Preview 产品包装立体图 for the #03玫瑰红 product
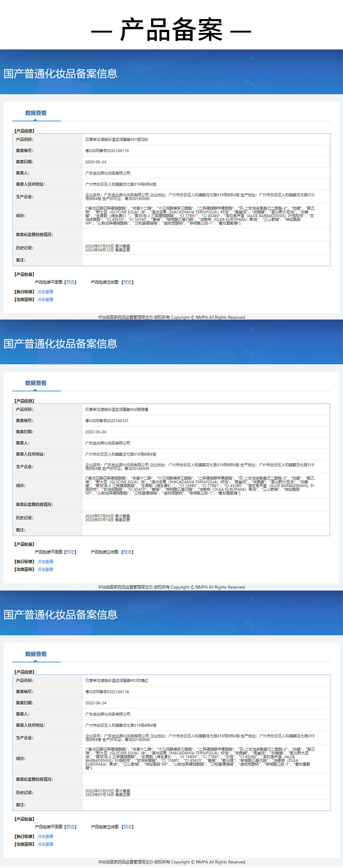Screen dimensions: 343x868 (x=128, y=827)
